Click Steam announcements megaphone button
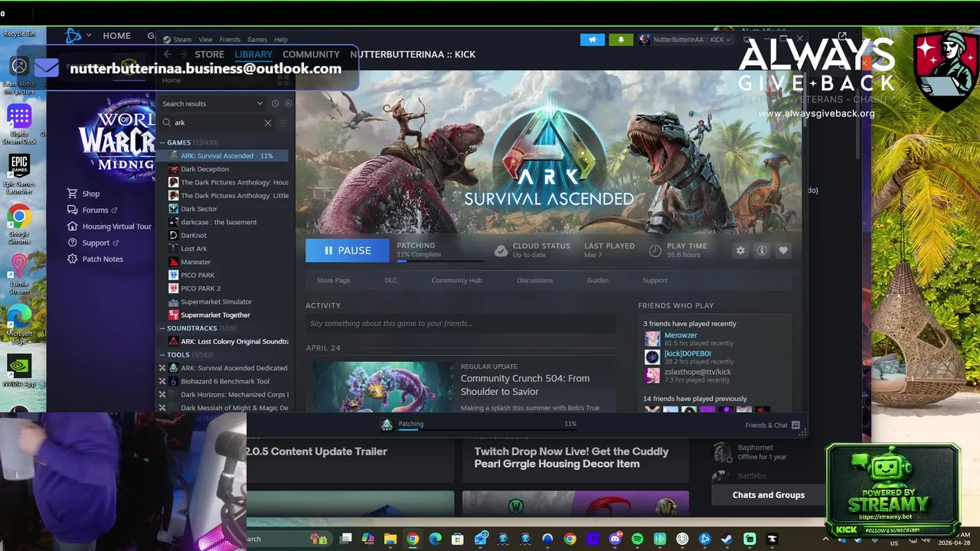Viewport: 980px width, 551px height. coord(592,40)
